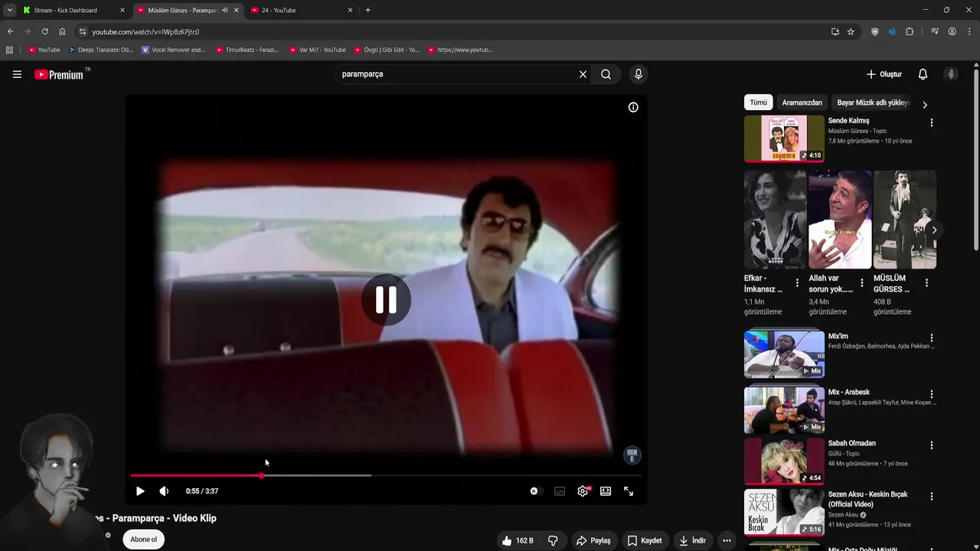This screenshot has width=980, height=551.
Task: Open account avatar menu
Action: click(951, 74)
